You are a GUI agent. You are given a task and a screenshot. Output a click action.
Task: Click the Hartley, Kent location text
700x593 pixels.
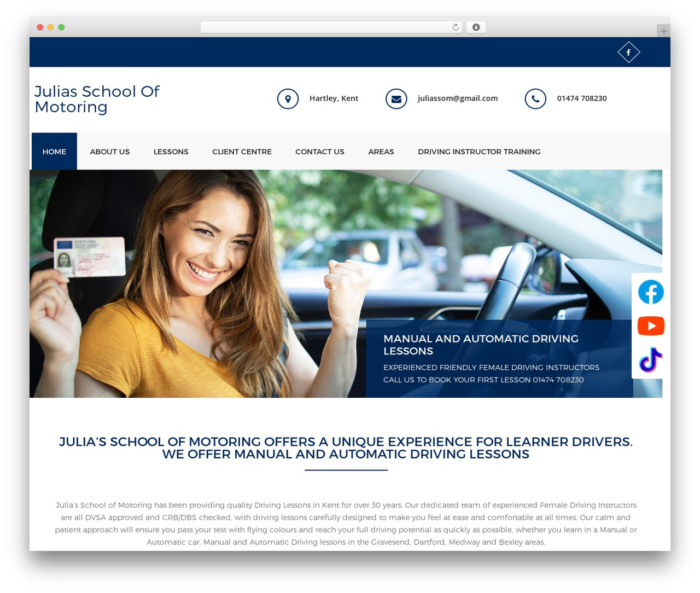(x=334, y=98)
